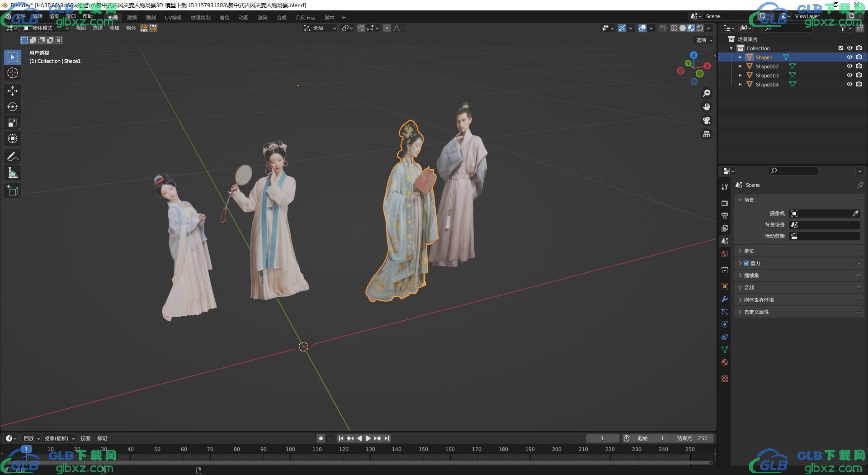This screenshot has height=475, width=868.
Task: Select the Add Cube tool
Action: tap(13, 191)
